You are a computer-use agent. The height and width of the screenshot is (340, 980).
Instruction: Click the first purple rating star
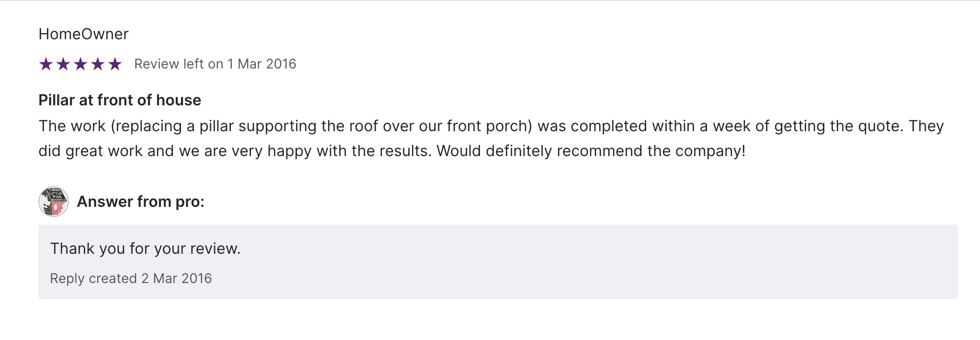coord(46,64)
